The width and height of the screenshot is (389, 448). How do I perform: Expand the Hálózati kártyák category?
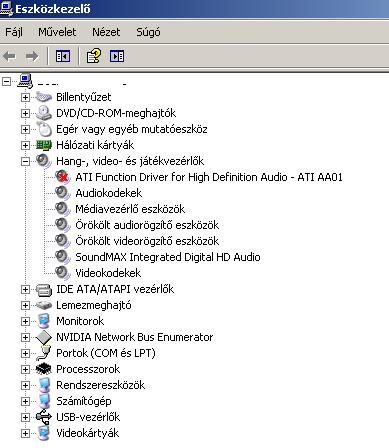[x=25, y=145]
